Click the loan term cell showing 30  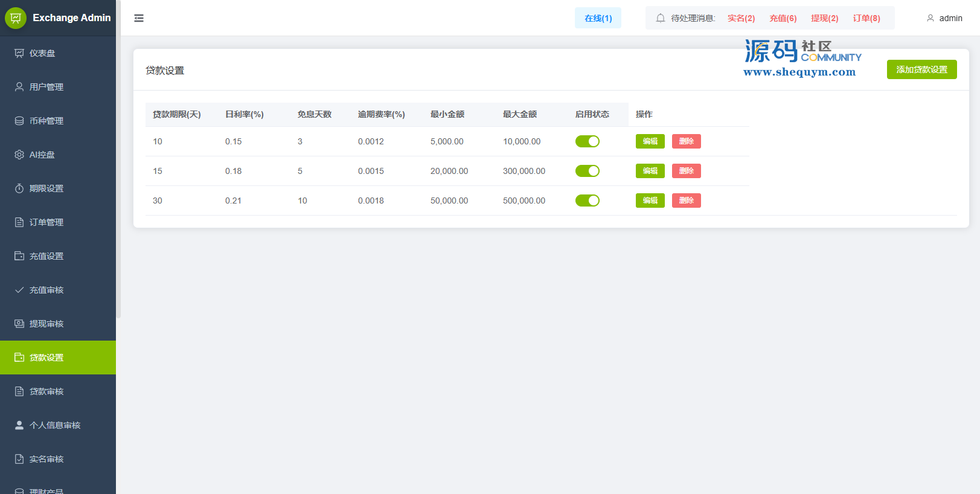pyautogui.click(x=158, y=200)
